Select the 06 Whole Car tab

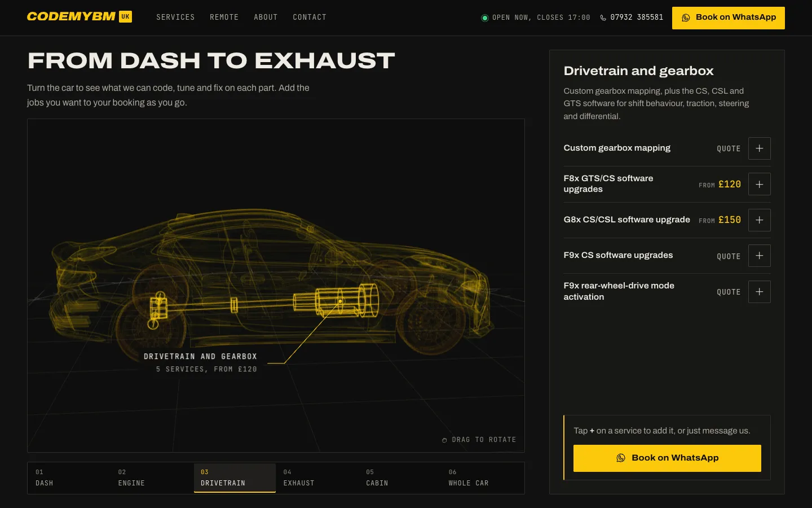tap(483, 478)
